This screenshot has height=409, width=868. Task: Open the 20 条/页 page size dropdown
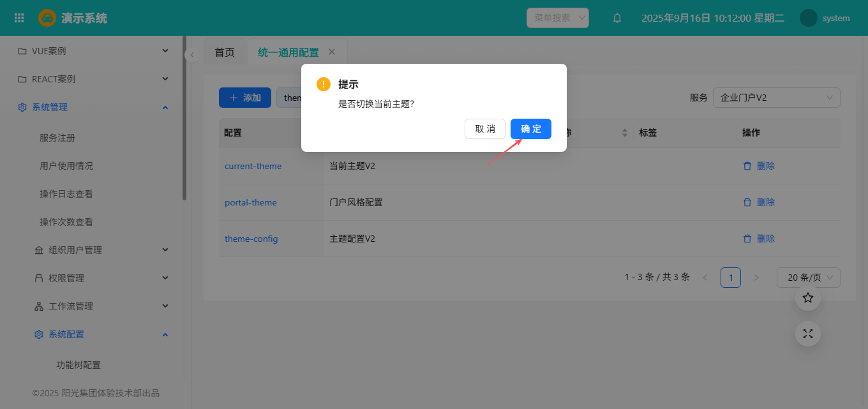pyautogui.click(x=808, y=278)
